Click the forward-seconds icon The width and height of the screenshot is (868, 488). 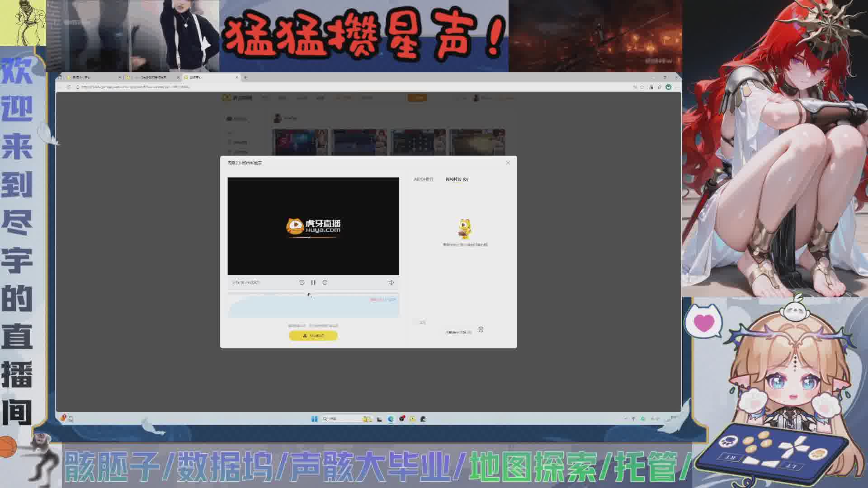325,282
